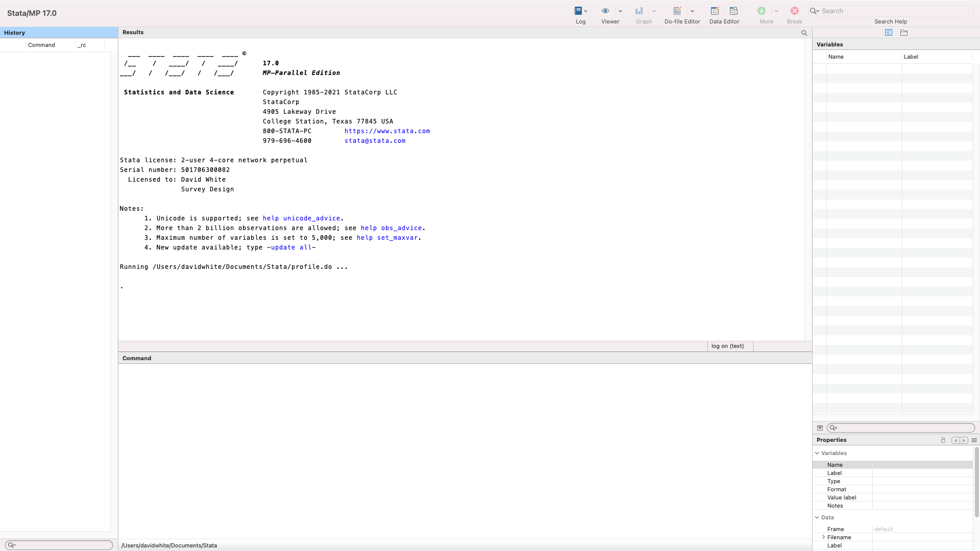This screenshot has width=980, height=551.
Task: Toggle the Variables filter options icon
Action: point(820,428)
